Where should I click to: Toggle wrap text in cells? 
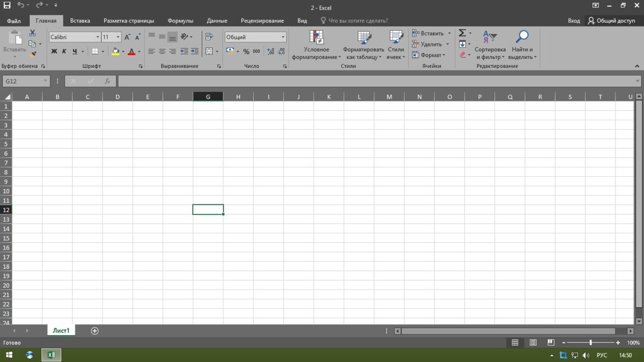click(209, 37)
